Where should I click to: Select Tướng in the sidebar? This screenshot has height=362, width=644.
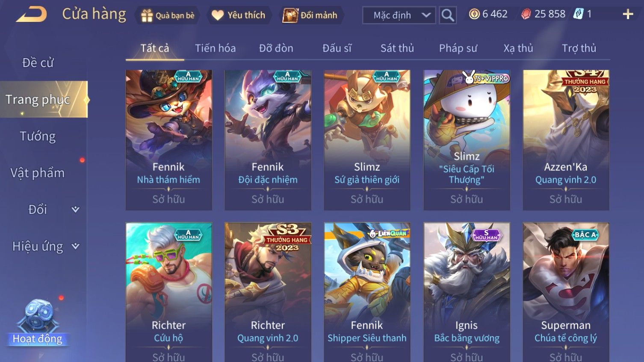(38, 136)
